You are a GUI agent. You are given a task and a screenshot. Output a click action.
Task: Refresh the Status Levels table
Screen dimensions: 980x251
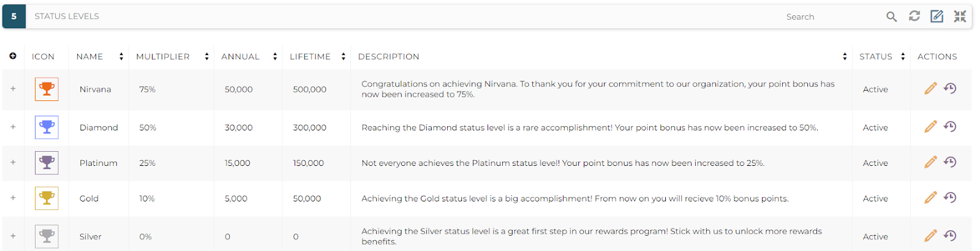(914, 17)
